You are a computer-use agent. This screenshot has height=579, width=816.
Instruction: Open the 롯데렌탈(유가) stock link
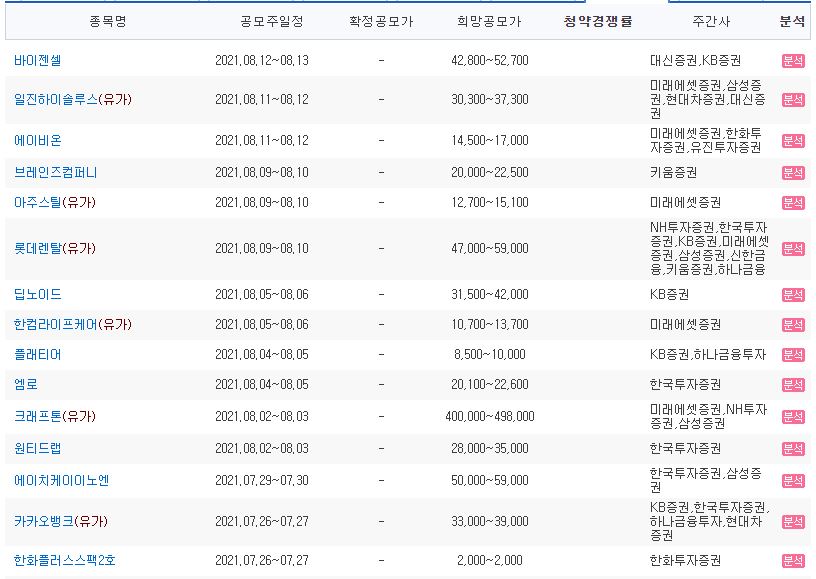(x=55, y=249)
